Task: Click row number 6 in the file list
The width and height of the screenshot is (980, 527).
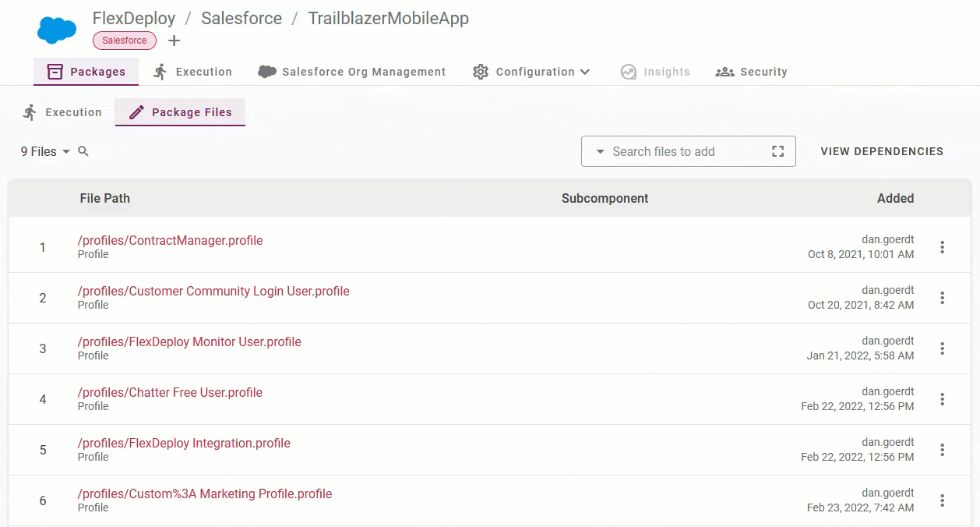Action: pyautogui.click(x=43, y=500)
